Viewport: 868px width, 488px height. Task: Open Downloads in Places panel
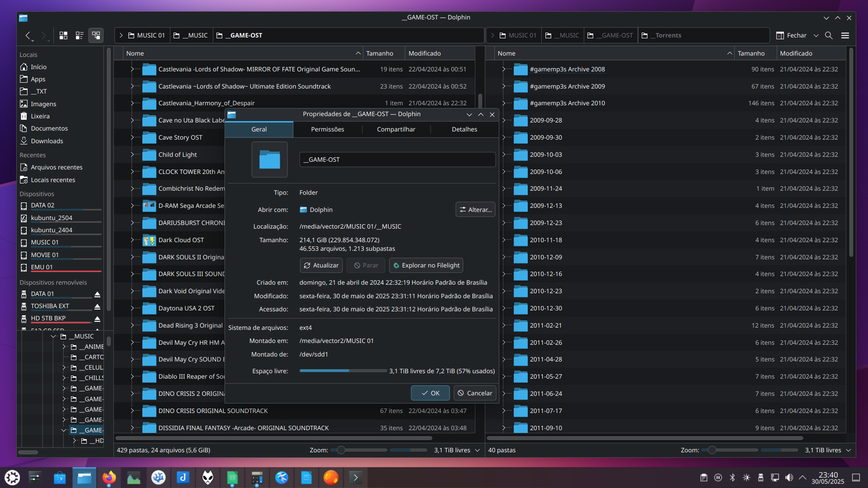click(47, 141)
